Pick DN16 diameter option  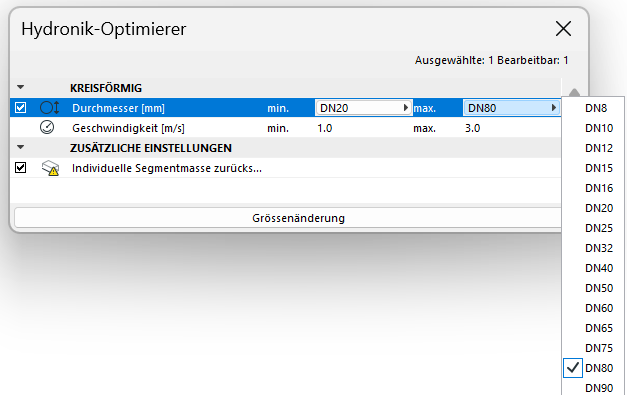tap(594, 188)
